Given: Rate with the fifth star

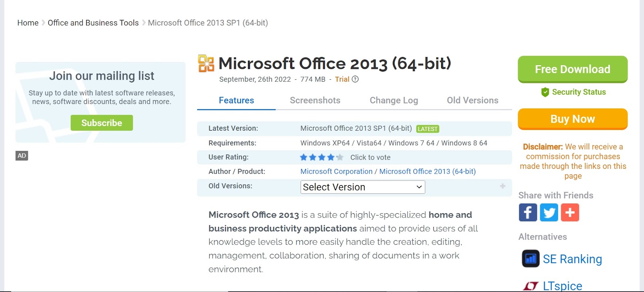Looking at the screenshot, I should click(x=340, y=157).
